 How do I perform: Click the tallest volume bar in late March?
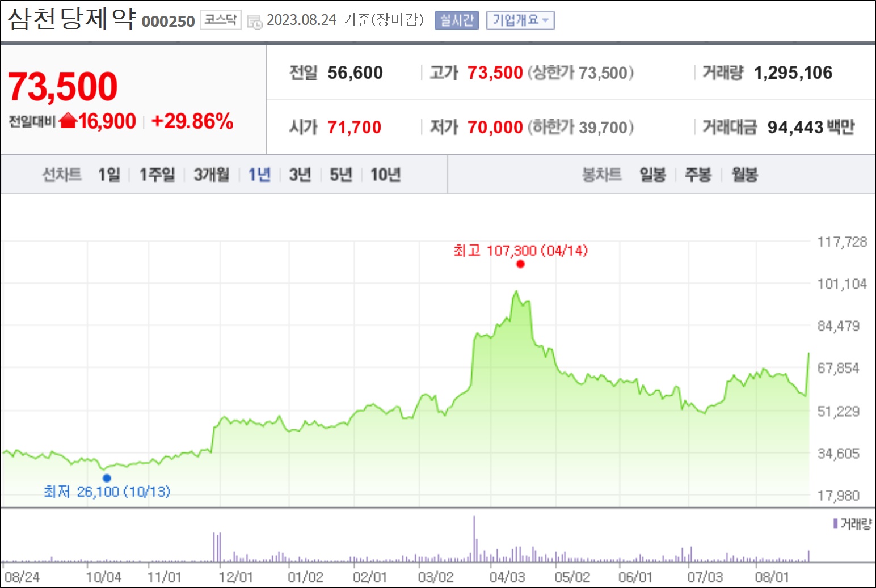point(474,539)
